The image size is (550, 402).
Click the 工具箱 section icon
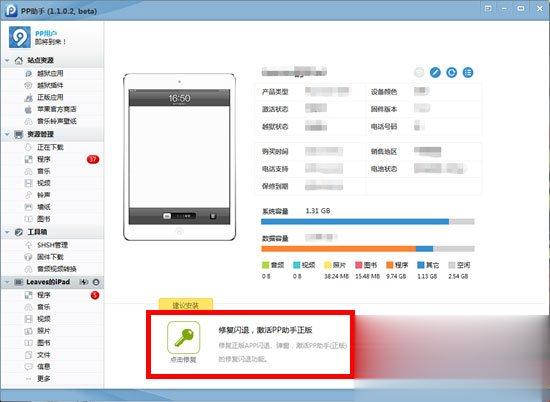[x=19, y=232]
